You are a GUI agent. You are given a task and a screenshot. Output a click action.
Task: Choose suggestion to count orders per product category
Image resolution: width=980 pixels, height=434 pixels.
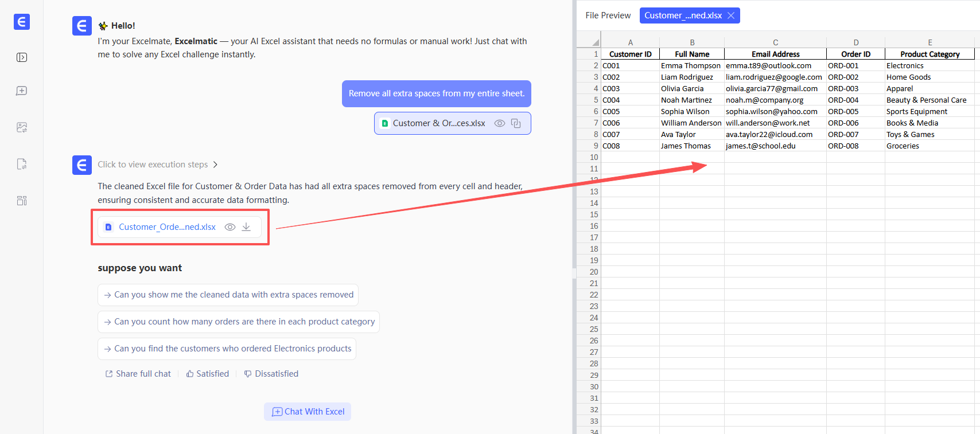pyautogui.click(x=239, y=322)
